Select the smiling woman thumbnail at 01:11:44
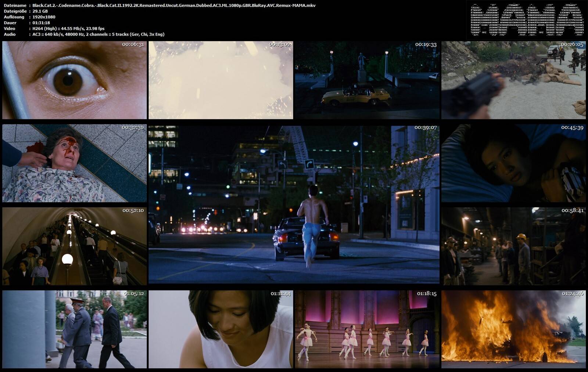The width and height of the screenshot is (588, 372). point(221,329)
